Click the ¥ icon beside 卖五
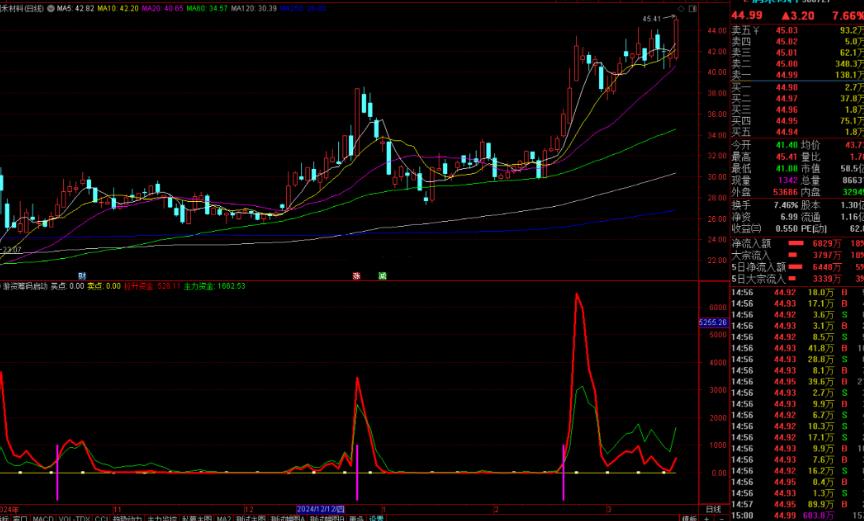Image resolution: width=864 pixels, height=521 pixels. tap(756, 31)
